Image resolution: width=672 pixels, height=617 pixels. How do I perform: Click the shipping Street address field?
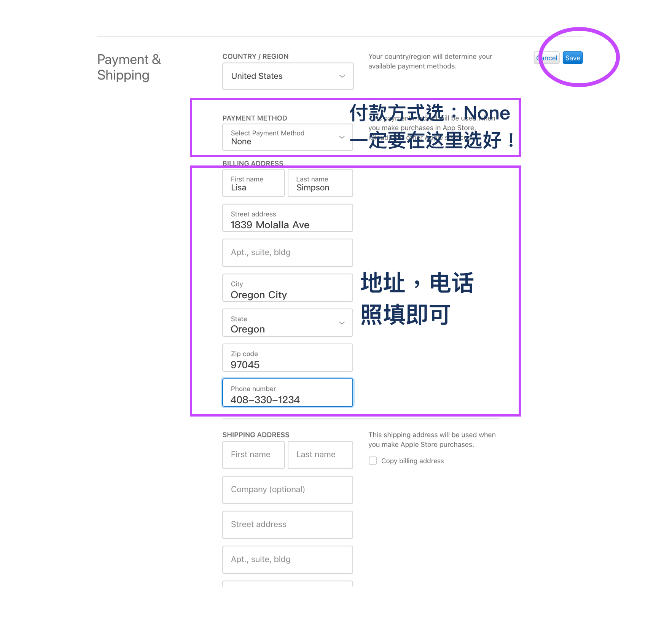pyautogui.click(x=287, y=525)
